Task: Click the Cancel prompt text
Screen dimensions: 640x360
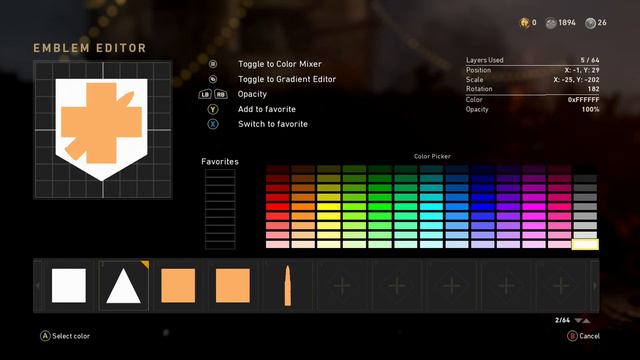Action: click(589, 336)
